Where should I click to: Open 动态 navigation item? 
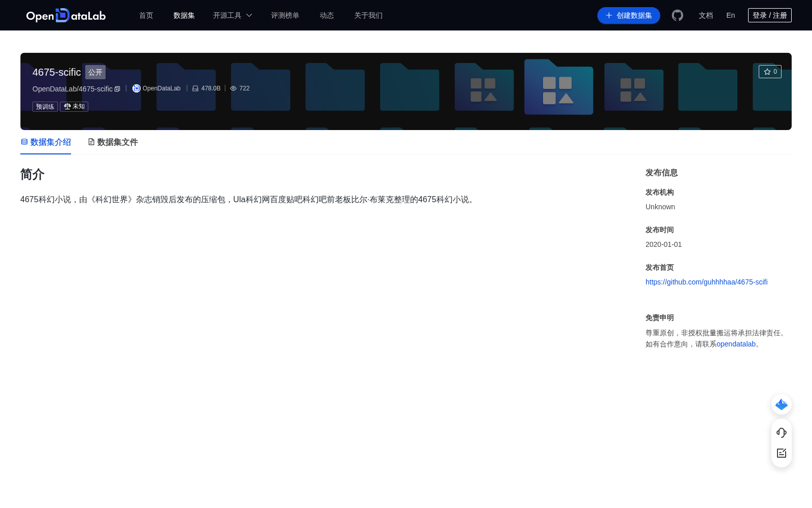[x=327, y=15]
